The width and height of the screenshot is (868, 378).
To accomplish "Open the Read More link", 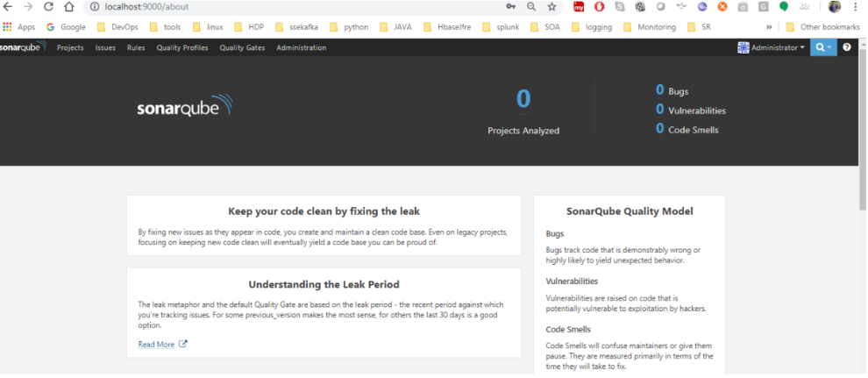I will [156, 345].
